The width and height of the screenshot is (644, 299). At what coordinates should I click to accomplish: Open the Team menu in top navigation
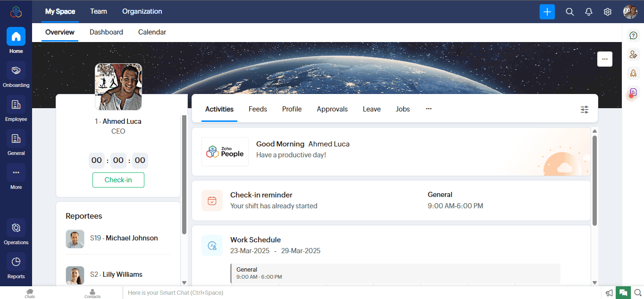click(x=98, y=11)
